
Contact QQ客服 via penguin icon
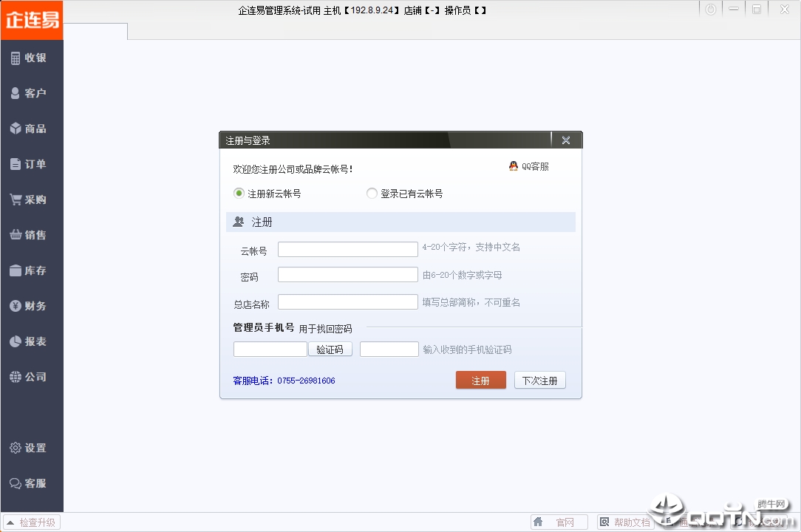pyautogui.click(x=529, y=166)
